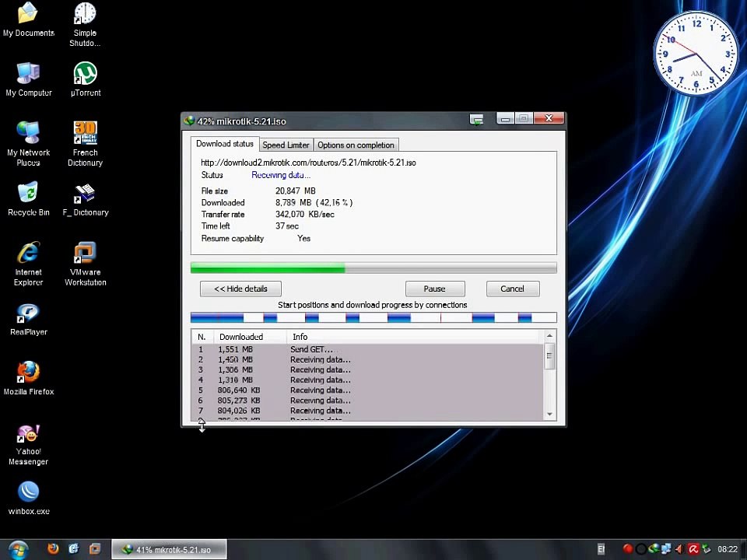747x560 pixels.
Task: Select connection row 6 with 805,273 KB
Action: (x=368, y=401)
